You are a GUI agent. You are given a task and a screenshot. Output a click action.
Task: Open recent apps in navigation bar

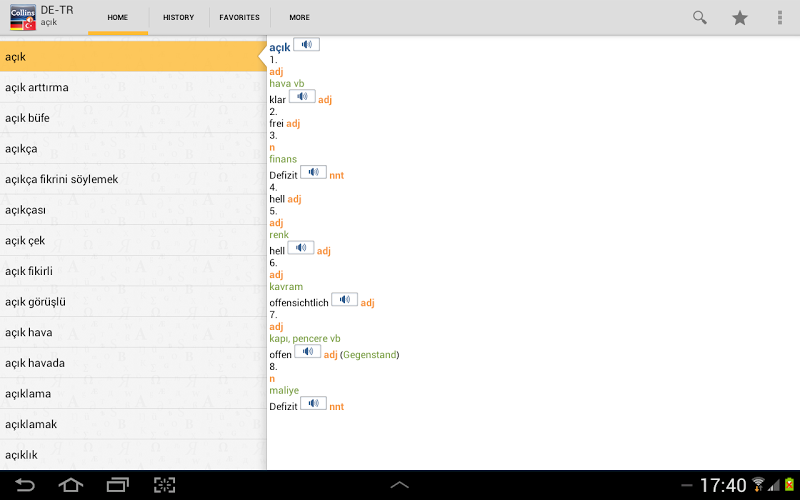click(x=118, y=485)
